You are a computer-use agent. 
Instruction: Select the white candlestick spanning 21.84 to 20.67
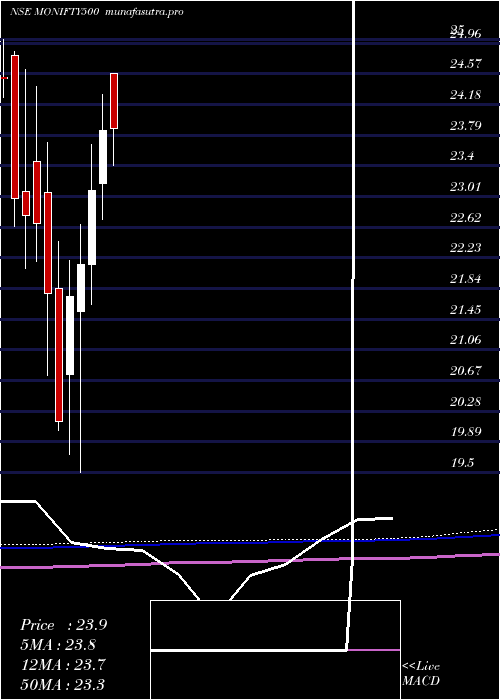[x=70, y=335]
